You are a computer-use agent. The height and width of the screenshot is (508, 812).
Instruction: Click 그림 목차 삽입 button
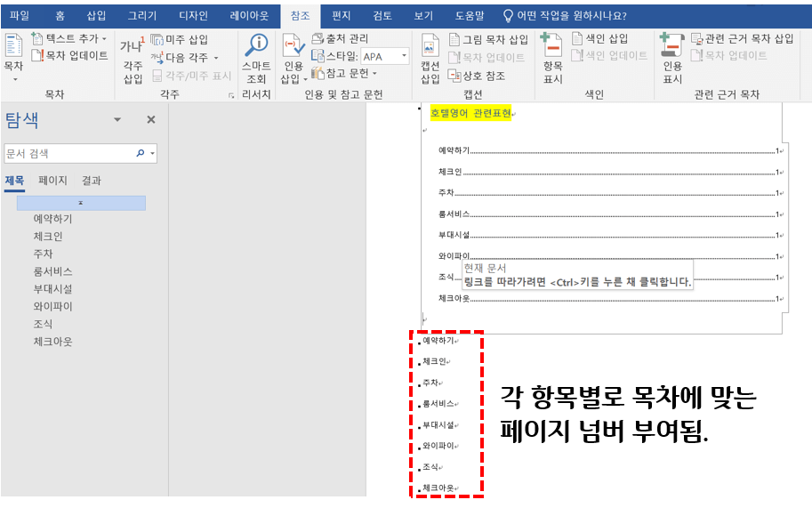tap(488, 39)
